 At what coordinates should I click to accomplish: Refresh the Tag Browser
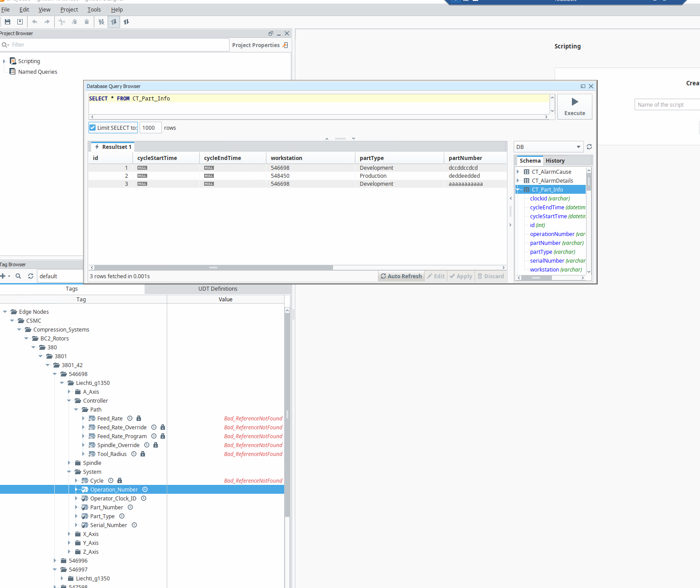pos(31,276)
